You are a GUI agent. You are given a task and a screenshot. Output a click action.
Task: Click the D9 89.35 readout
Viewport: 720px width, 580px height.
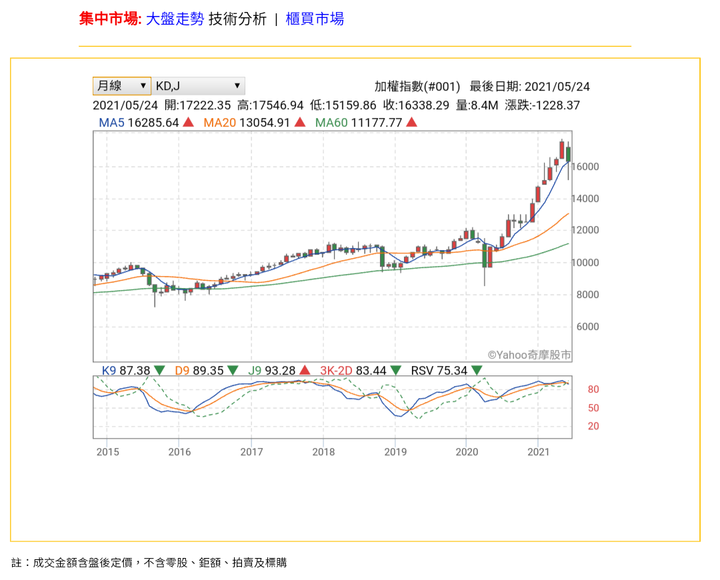point(199,370)
